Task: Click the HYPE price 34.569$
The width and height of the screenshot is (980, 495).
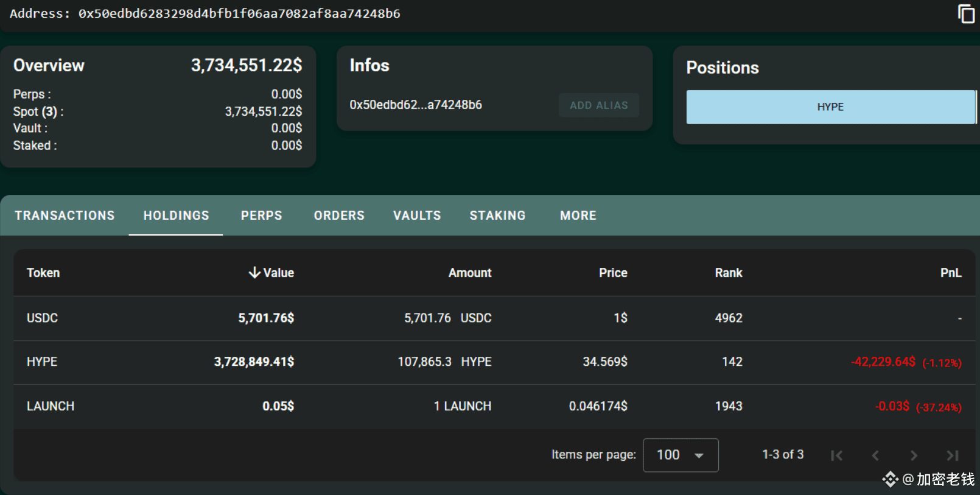Action: click(x=605, y=362)
